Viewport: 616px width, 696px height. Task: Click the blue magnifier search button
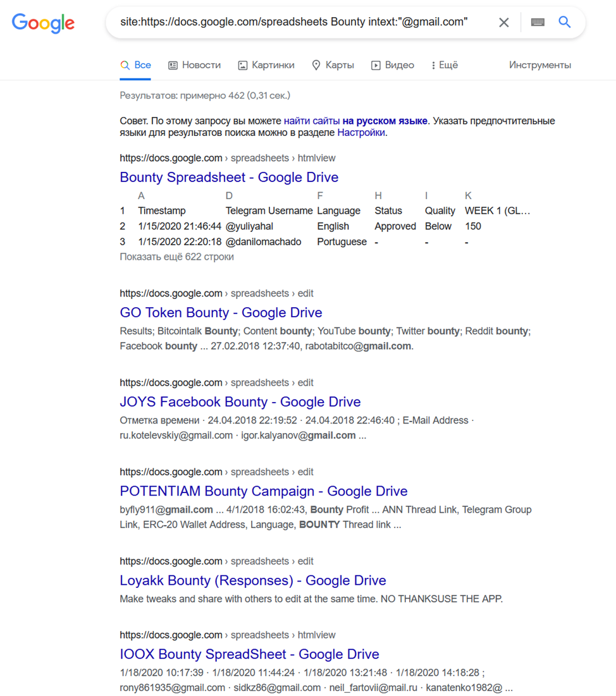click(x=565, y=21)
